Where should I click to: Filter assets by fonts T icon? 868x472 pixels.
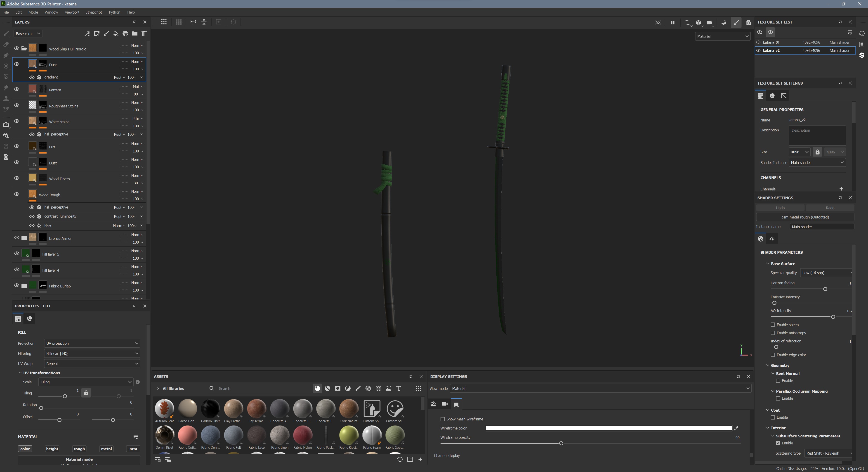click(x=399, y=388)
